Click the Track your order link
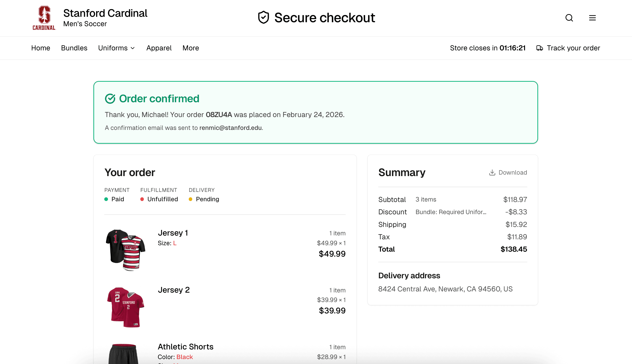 pos(573,48)
